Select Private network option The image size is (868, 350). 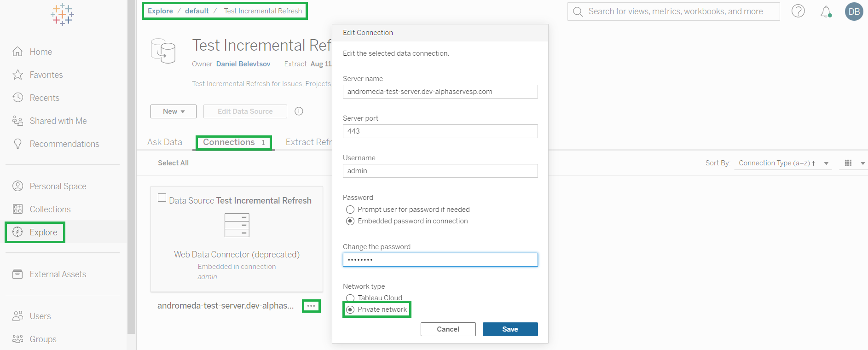[350, 309]
